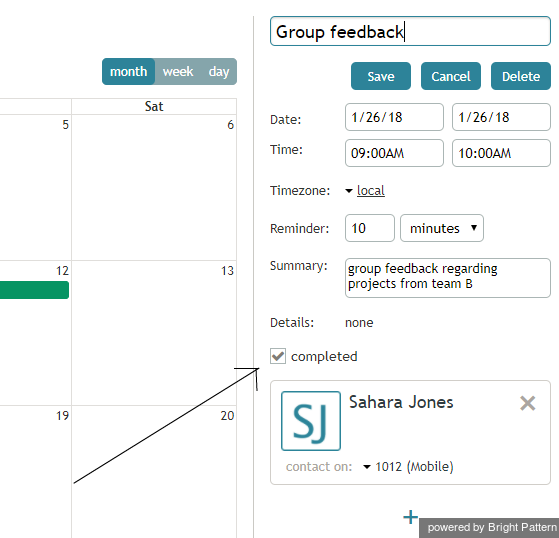
Task: Open the reminder minutes unit dropdown
Action: [x=442, y=228]
